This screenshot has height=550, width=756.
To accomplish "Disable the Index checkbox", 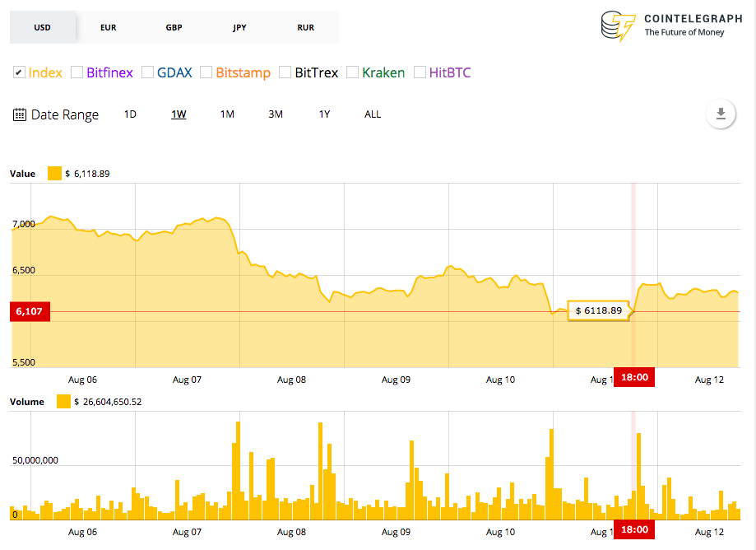I will [18, 72].
